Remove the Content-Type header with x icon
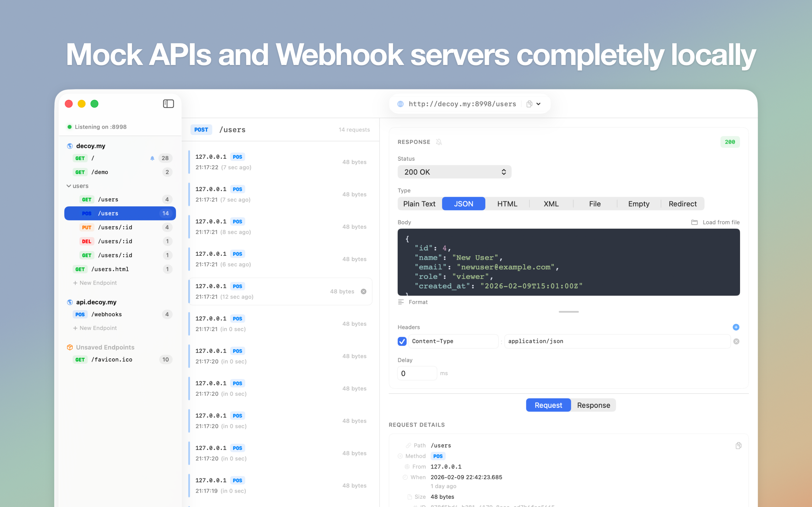 (736, 341)
